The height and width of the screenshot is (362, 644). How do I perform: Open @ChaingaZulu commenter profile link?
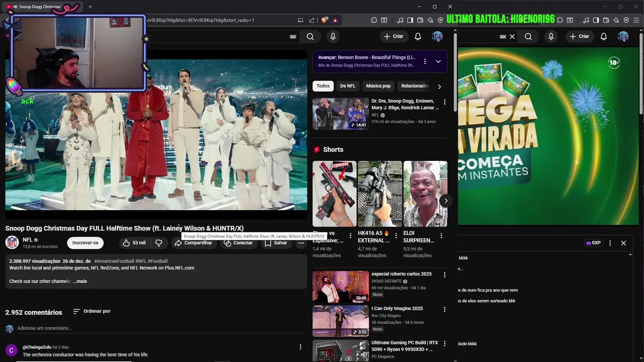(37, 347)
